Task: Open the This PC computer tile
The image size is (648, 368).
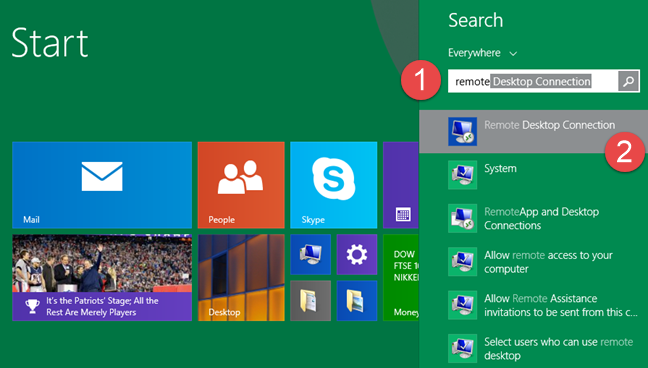Action: pyautogui.click(x=310, y=254)
